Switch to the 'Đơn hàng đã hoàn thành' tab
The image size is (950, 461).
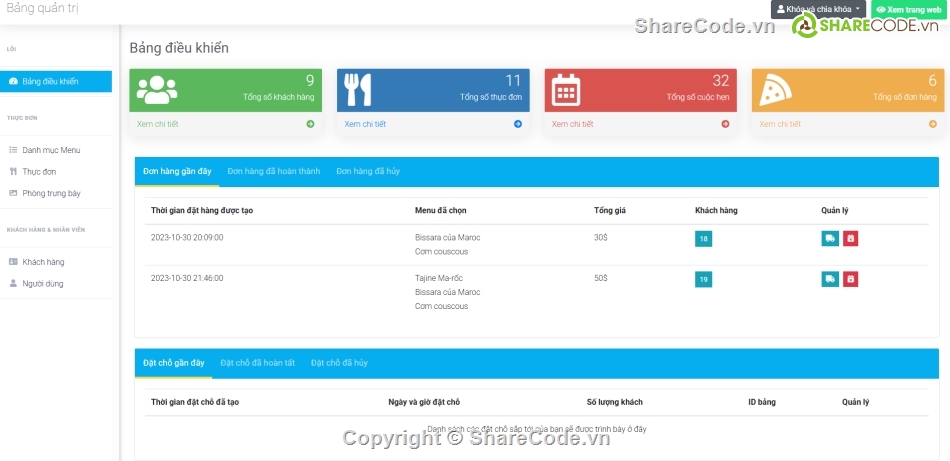[274, 172]
